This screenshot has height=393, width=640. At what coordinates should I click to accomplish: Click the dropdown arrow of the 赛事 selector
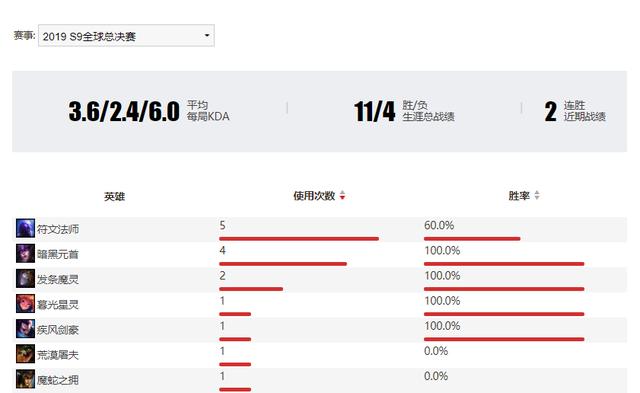(x=207, y=36)
